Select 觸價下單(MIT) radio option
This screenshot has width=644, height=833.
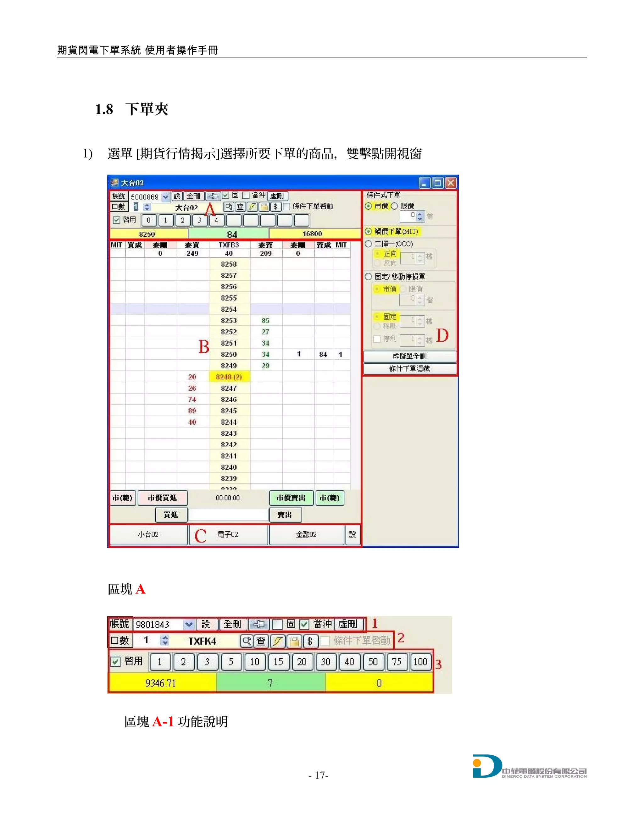[x=368, y=232]
